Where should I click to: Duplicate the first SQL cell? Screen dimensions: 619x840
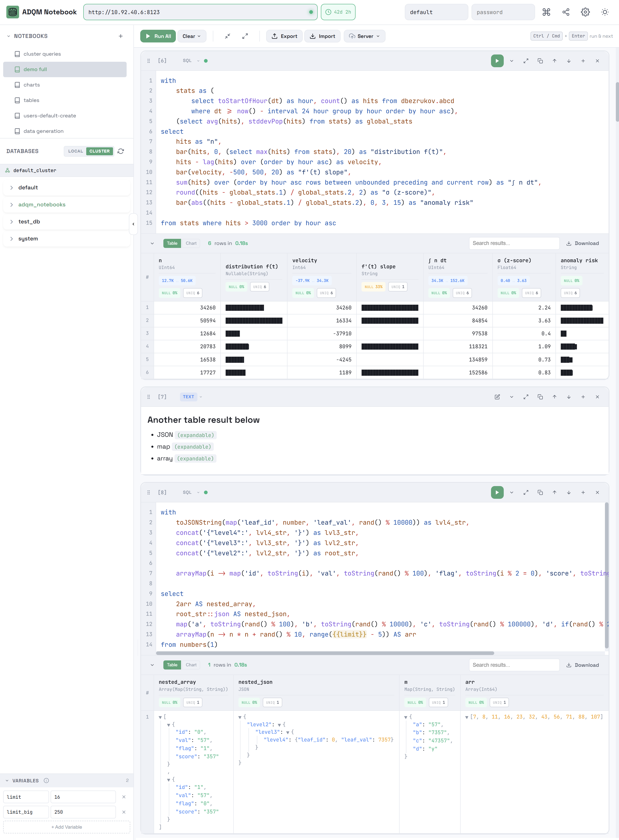tap(540, 60)
